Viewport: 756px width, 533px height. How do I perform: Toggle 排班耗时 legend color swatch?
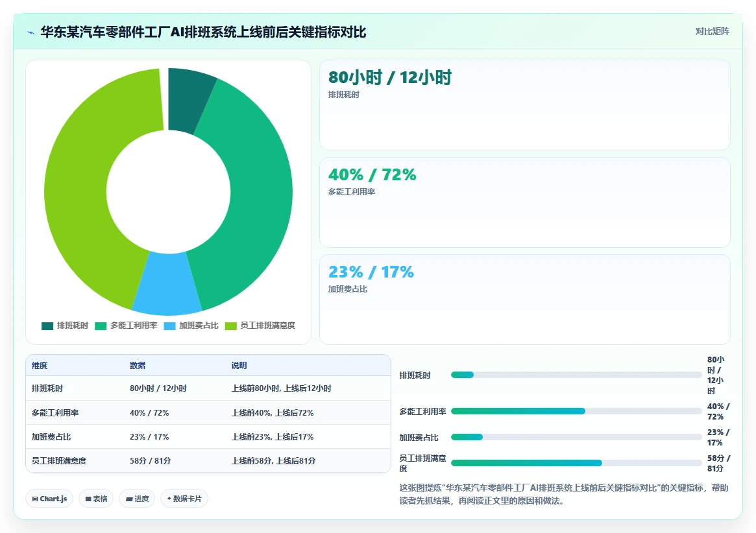click(x=47, y=326)
